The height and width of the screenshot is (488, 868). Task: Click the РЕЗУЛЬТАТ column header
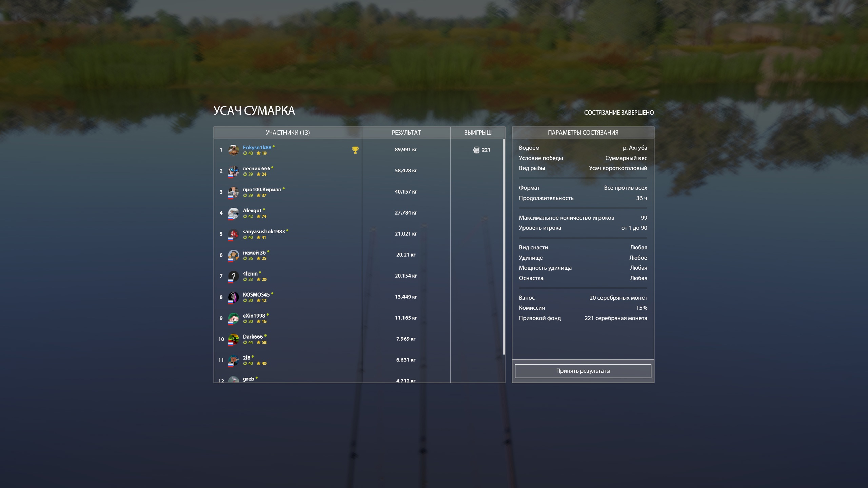(406, 133)
